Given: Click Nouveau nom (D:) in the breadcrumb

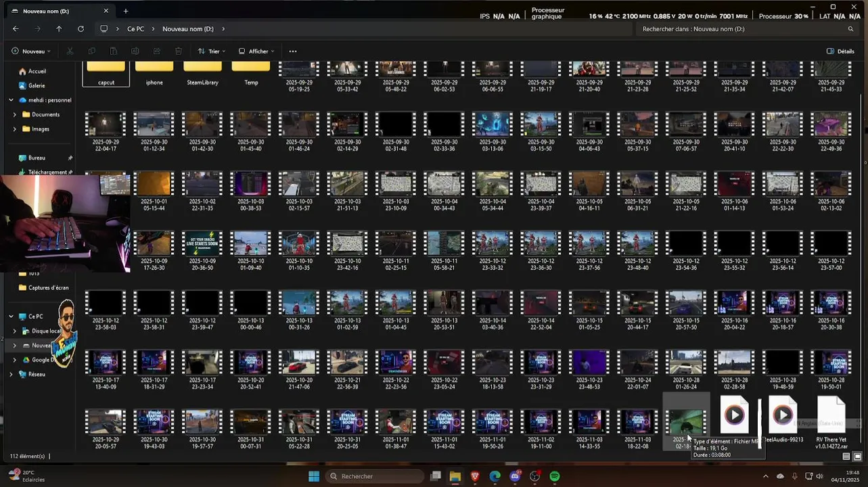Looking at the screenshot, I should (x=188, y=29).
